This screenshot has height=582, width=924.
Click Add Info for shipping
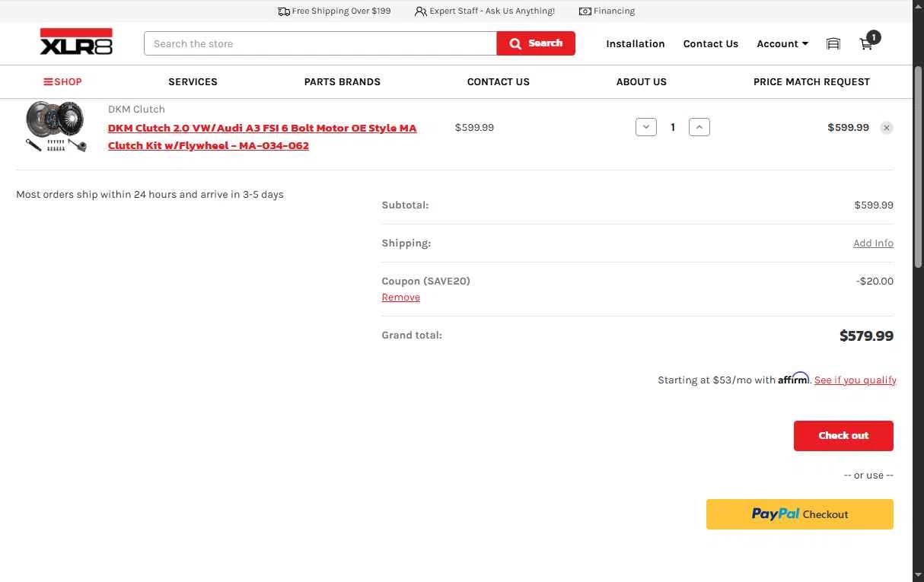coord(873,243)
